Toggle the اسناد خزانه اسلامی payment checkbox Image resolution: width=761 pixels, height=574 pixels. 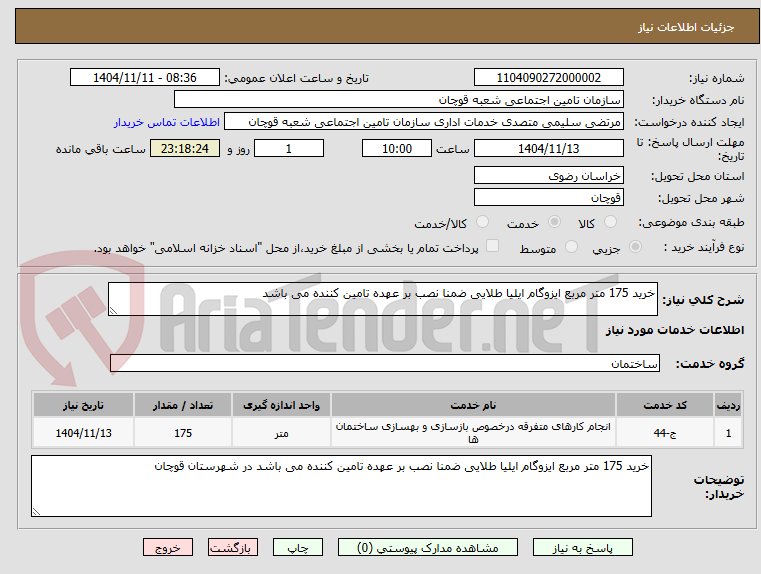tap(493, 246)
